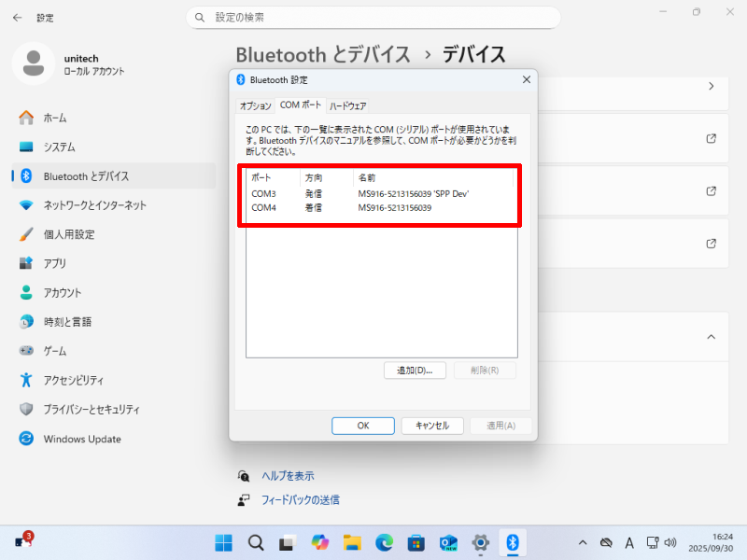Open the 個人用設定 category
The height and width of the screenshot is (560, 747).
click(x=68, y=234)
